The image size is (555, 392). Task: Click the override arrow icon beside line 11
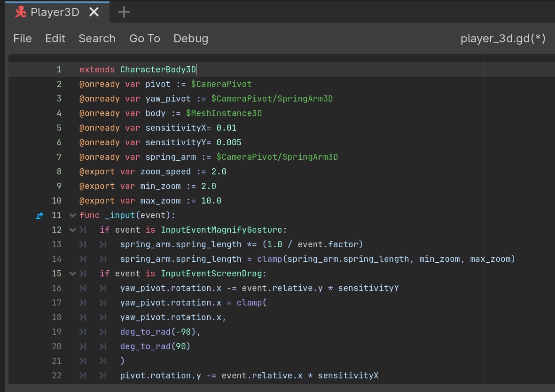pos(40,216)
